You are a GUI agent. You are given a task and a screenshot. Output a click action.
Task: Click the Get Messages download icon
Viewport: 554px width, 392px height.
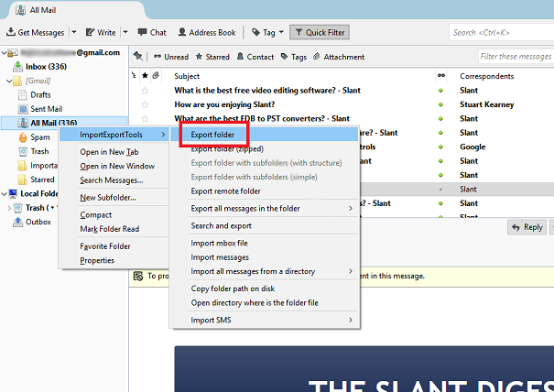point(11,32)
